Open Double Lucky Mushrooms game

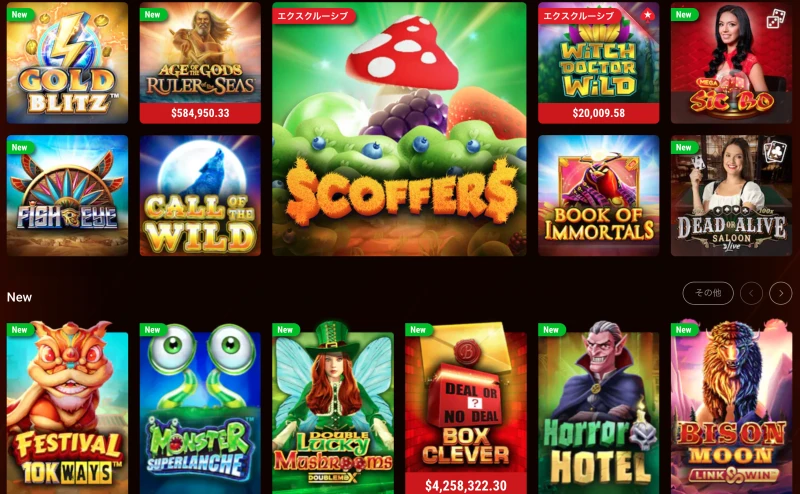pos(333,407)
